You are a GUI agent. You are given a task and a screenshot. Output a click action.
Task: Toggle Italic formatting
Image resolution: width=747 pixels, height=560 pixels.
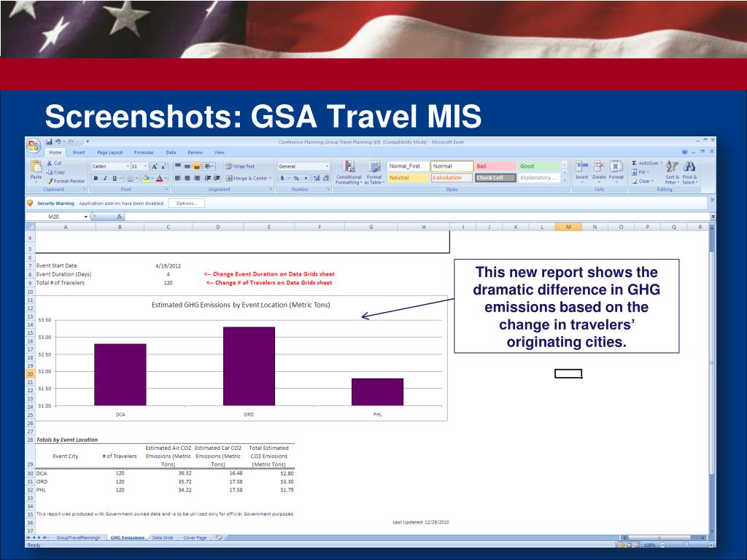pos(105,178)
